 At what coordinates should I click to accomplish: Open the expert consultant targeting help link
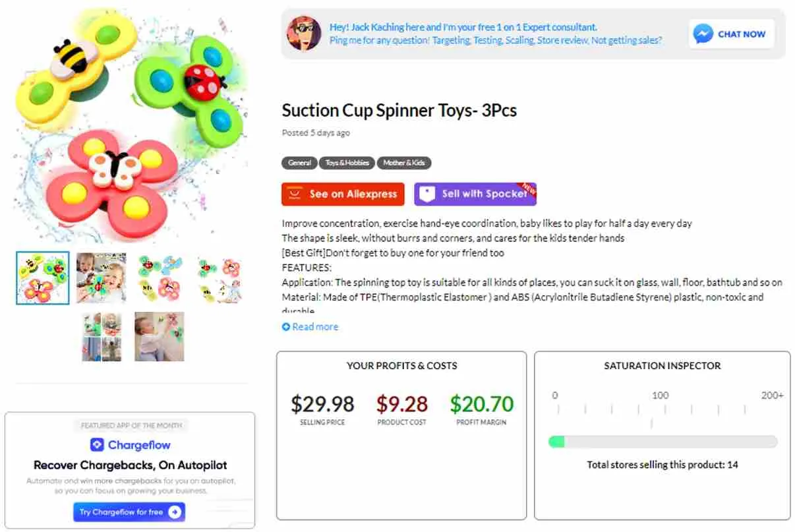click(x=496, y=40)
